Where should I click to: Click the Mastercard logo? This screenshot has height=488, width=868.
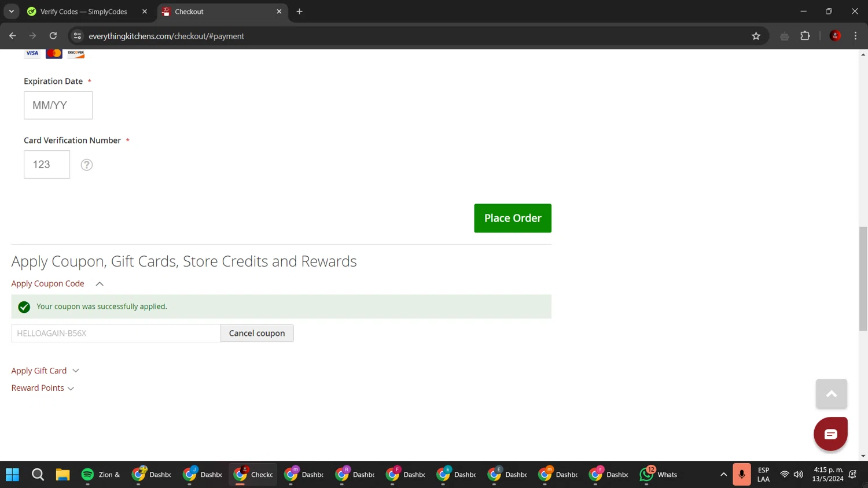pyautogui.click(x=54, y=53)
